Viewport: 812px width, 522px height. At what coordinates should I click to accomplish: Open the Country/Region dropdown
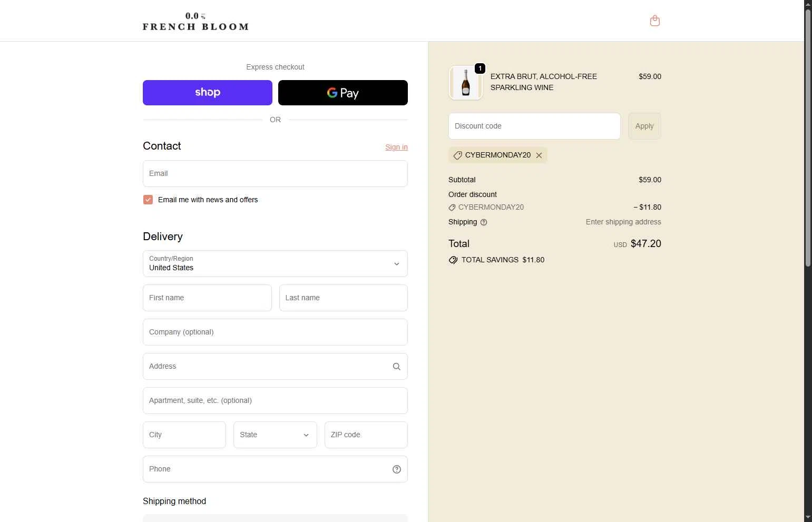(x=275, y=263)
